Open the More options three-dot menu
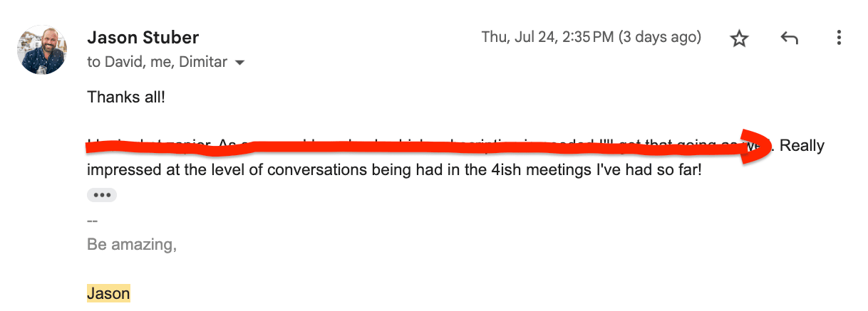Image resolution: width=868 pixels, height=311 pixels. pos(839,38)
